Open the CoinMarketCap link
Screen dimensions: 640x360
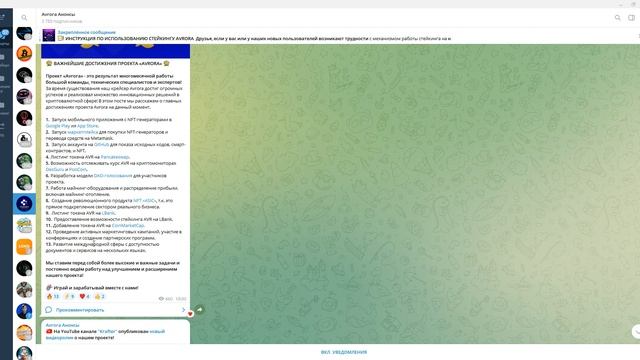click(128, 225)
